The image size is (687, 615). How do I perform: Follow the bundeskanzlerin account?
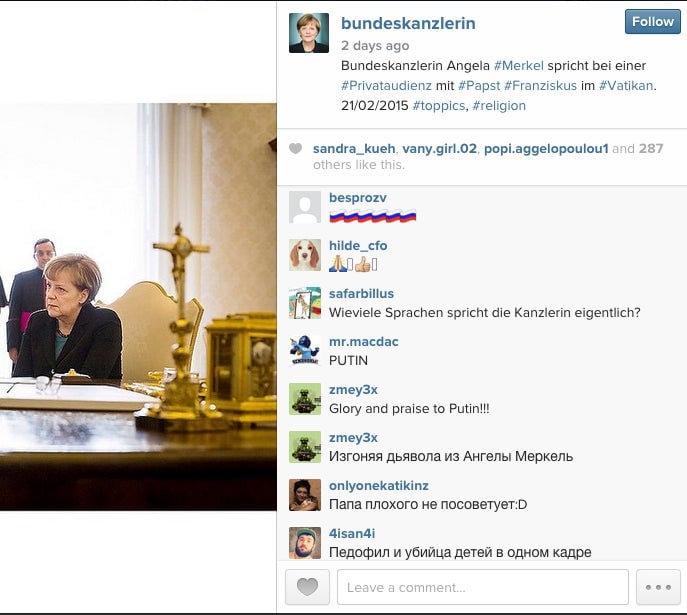click(652, 21)
